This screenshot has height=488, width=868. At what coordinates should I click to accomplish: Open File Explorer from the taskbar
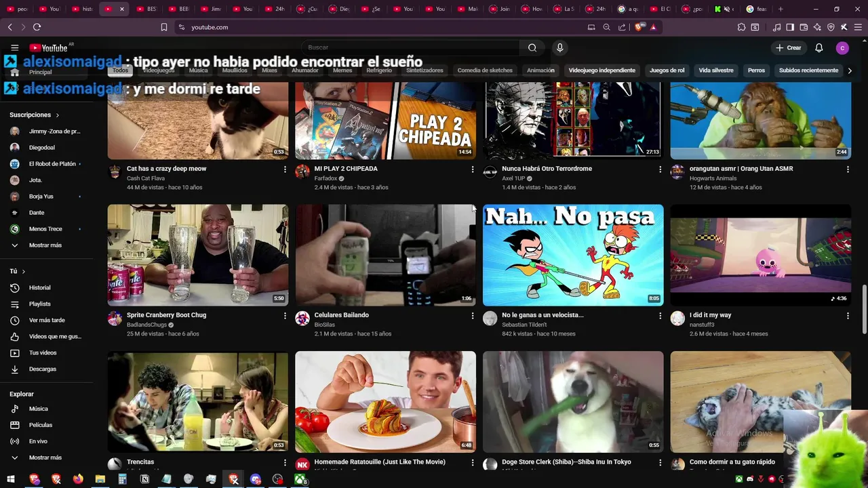point(100,479)
